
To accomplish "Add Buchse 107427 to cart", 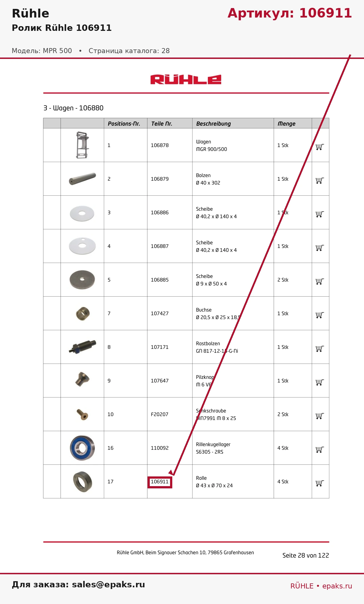I will tap(320, 315).
